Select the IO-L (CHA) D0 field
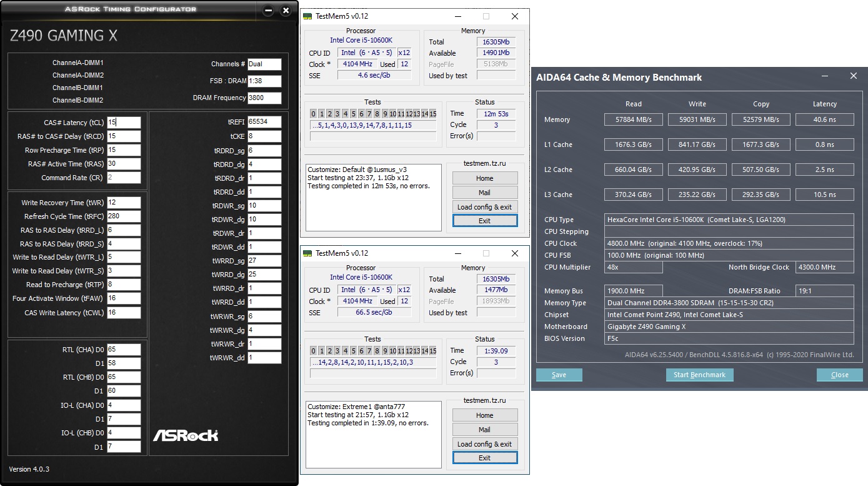868x486 pixels. 124,405
